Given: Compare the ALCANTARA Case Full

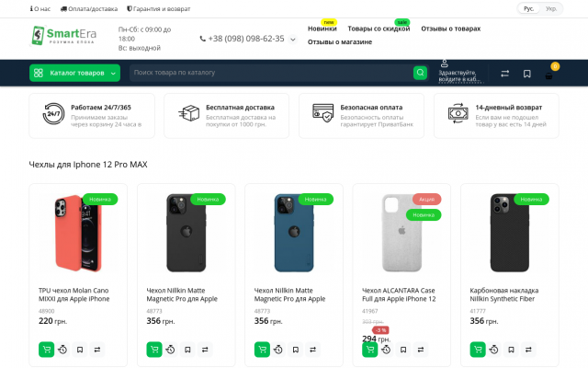Looking at the screenshot, I should point(421,350).
